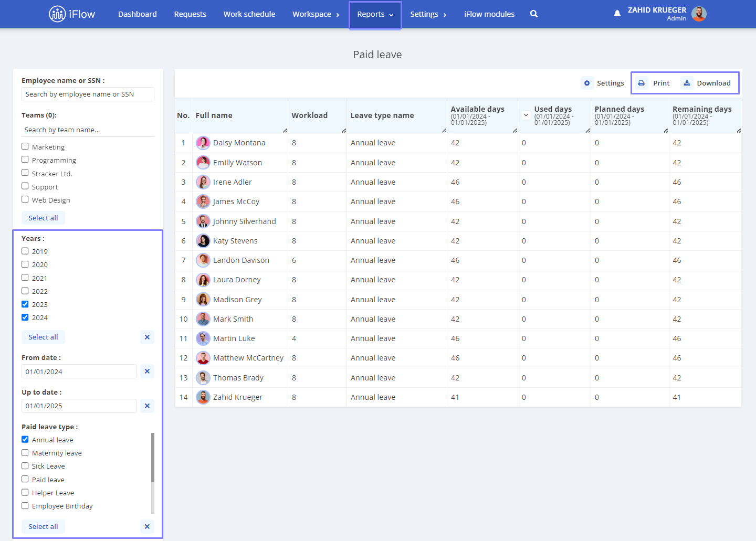This screenshot has height=541, width=756.
Task: Open table Settings gear icon
Action: (x=587, y=83)
